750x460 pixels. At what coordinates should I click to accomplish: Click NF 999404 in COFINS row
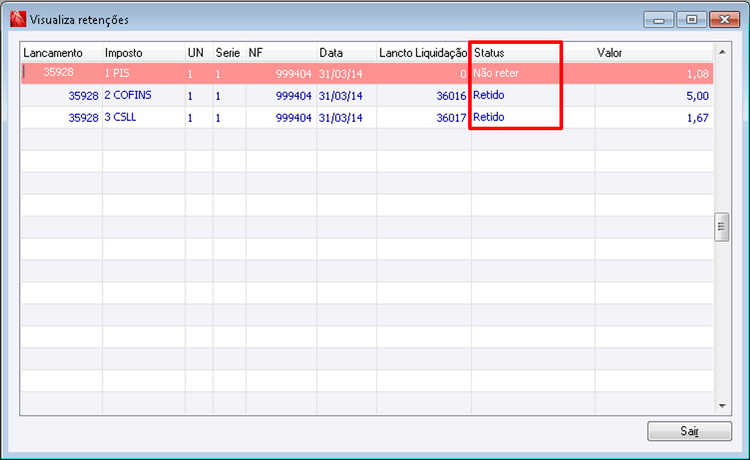click(281, 96)
